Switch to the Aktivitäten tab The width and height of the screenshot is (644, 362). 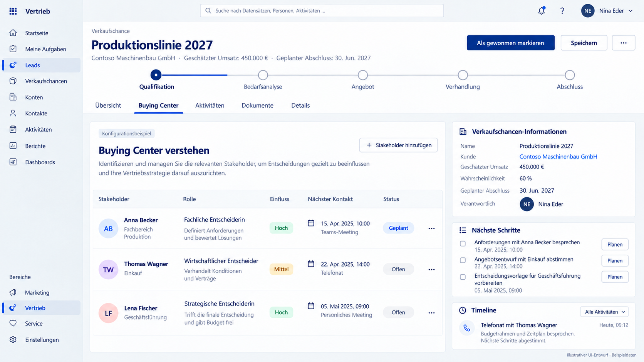[x=210, y=105]
